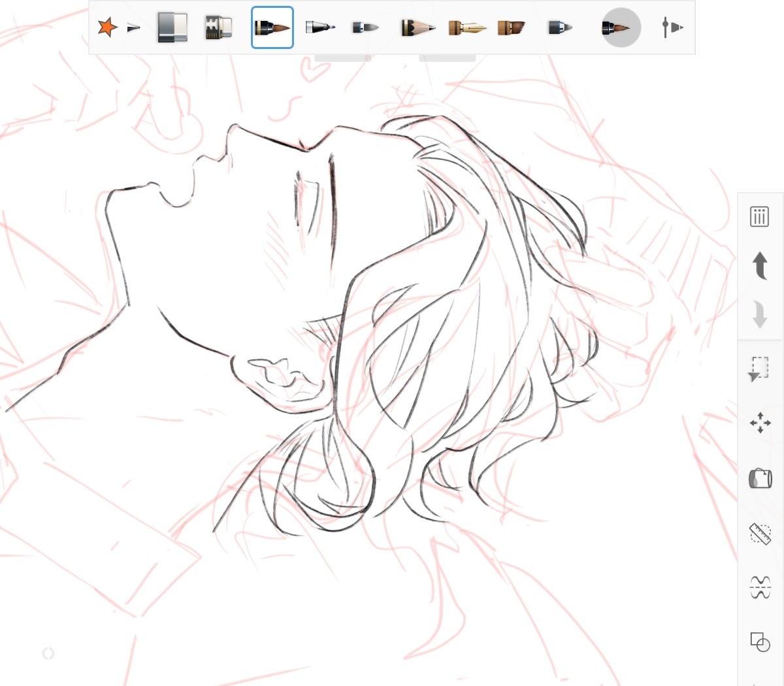
Task: Open the dashed-square selection tool
Action: [759, 369]
